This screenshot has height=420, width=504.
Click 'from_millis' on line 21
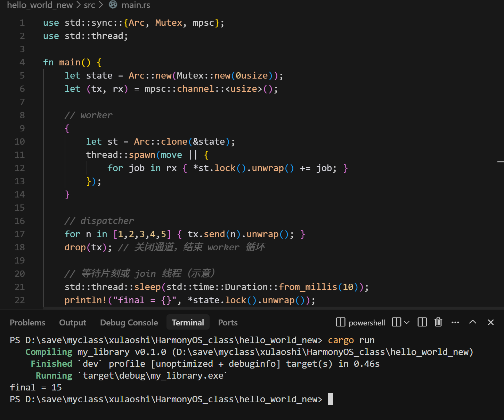point(308,287)
